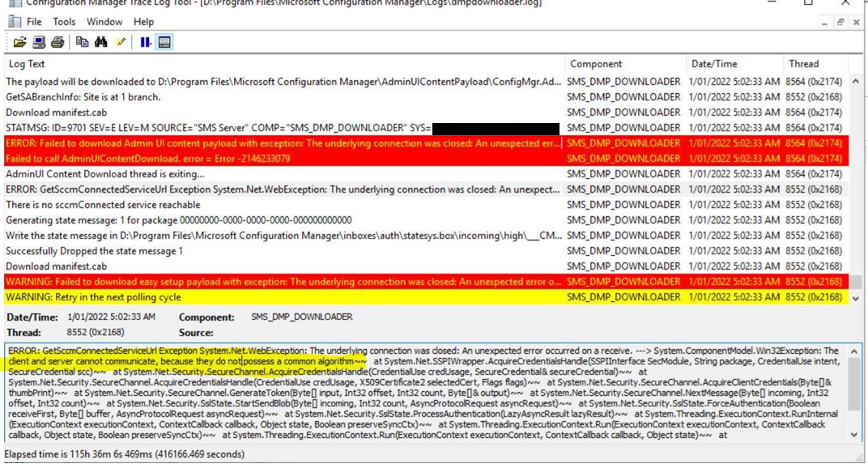Screen dimensions: 868x464
Task: Click the log list scroll down arrow
Action: pyautogui.click(x=855, y=299)
